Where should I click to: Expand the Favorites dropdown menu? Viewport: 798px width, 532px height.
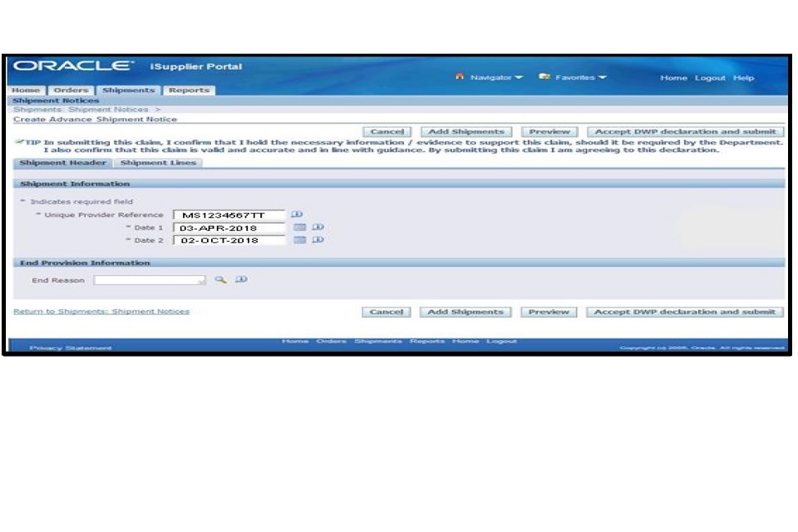[x=574, y=77]
